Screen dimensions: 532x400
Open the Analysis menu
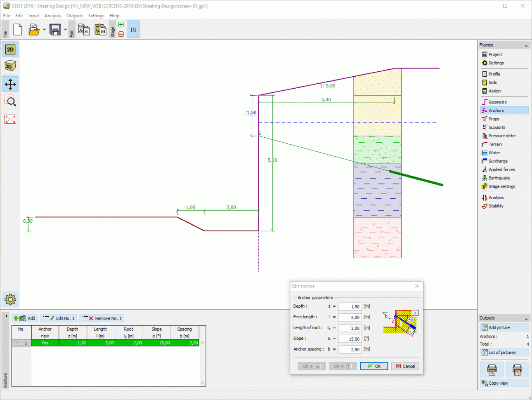tap(53, 16)
